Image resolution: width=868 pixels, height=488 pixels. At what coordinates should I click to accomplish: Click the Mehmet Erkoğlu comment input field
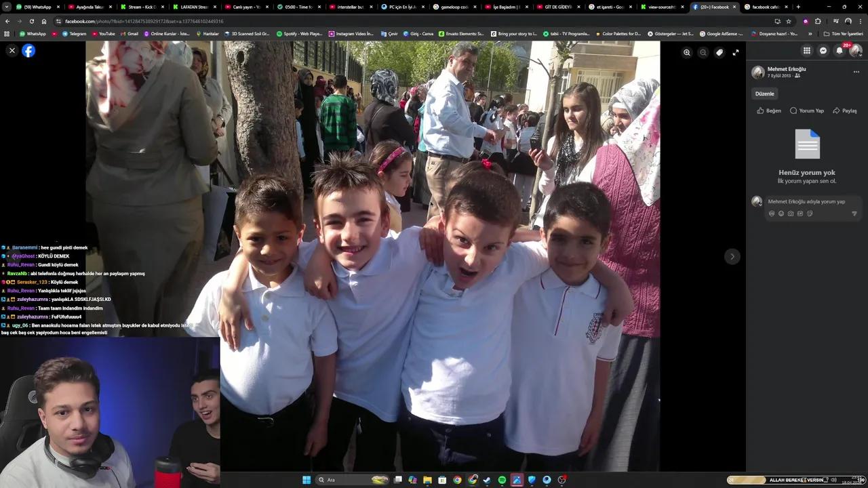807,201
